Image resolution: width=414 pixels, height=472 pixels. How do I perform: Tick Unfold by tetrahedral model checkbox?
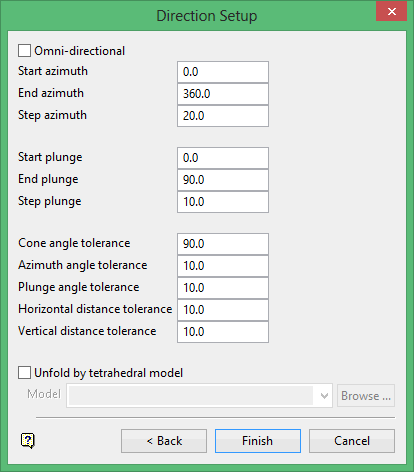(x=24, y=373)
